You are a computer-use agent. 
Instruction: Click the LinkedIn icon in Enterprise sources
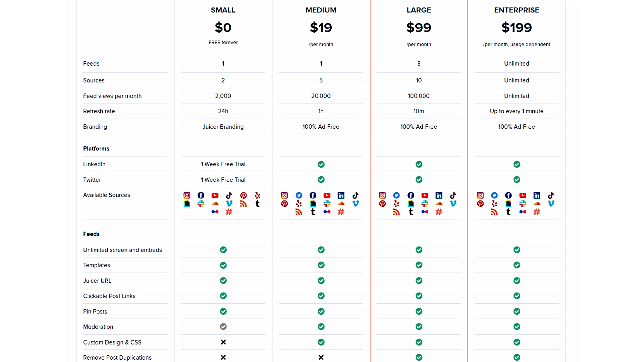coord(537,195)
